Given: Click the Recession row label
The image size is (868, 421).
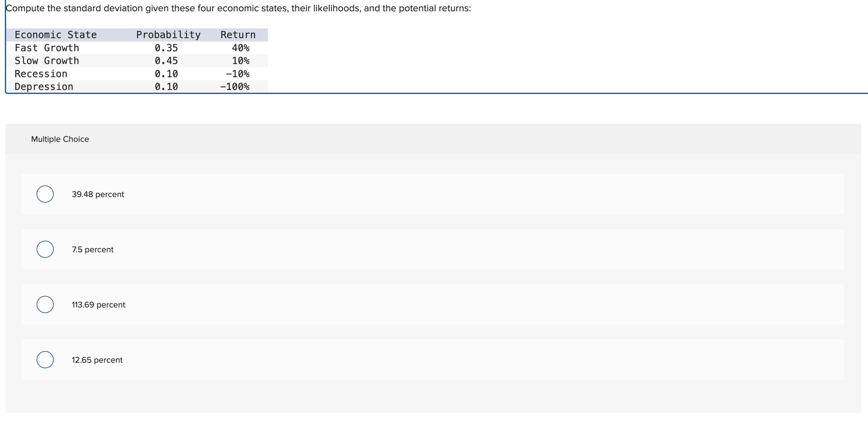Looking at the screenshot, I should [41, 74].
